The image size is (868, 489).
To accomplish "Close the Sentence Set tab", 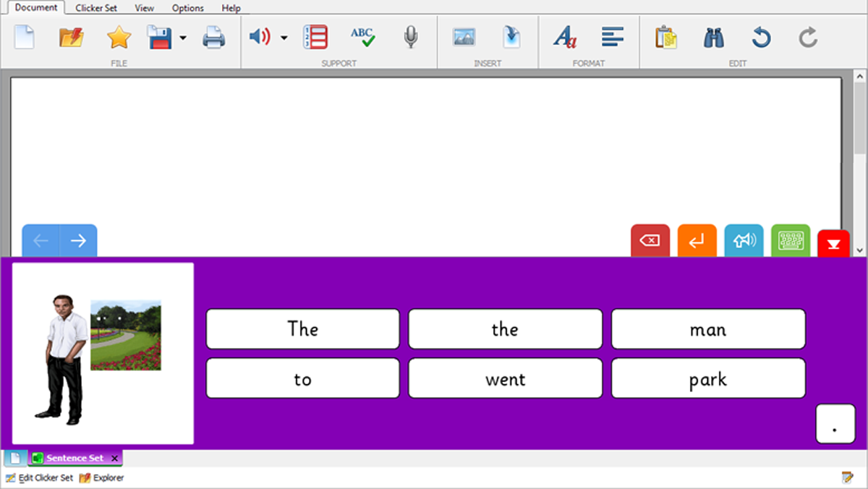I will point(114,458).
